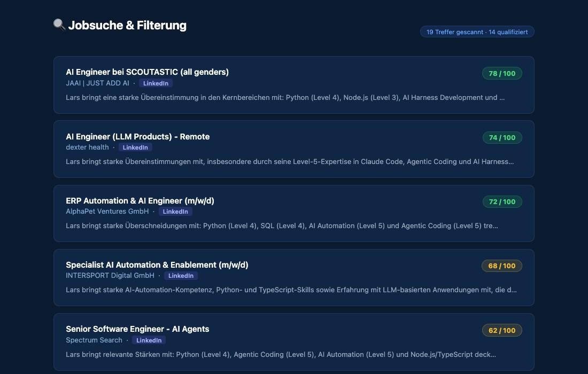The width and height of the screenshot is (588, 374).
Task: Click the 74 / 100 score badge
Action: (x=502, y=137)
